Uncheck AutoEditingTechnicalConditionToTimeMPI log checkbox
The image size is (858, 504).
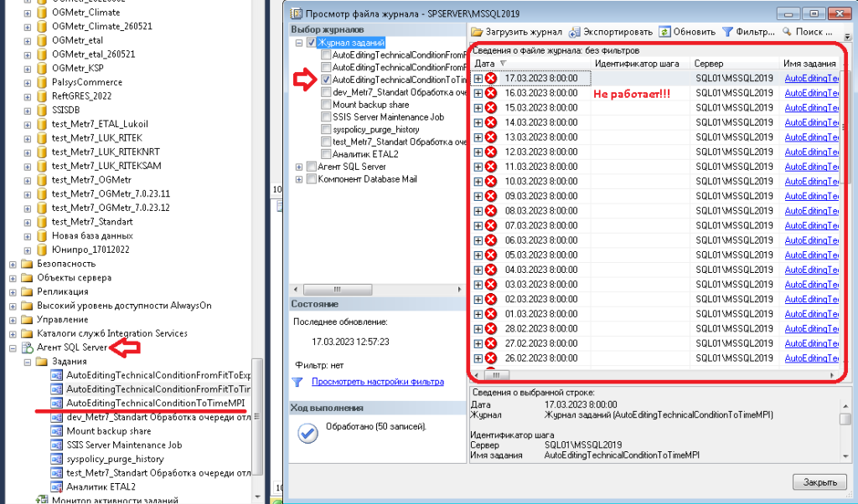click(x=326, y=80)
